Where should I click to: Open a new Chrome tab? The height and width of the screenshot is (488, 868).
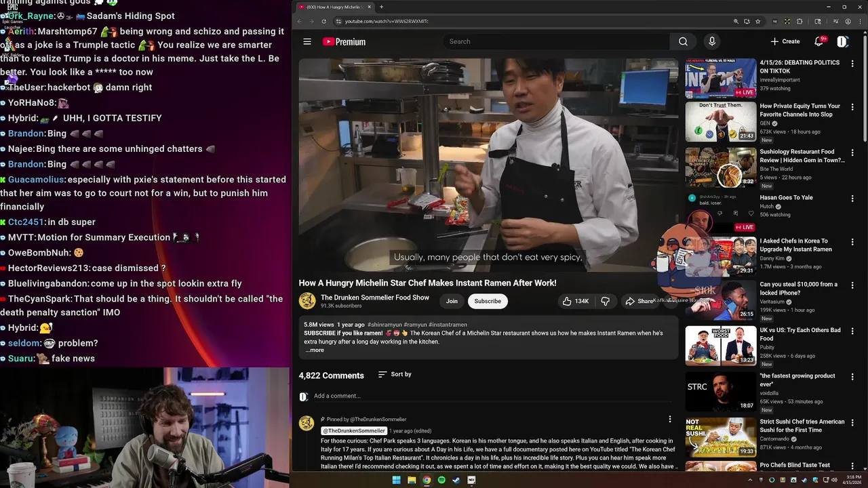point(381,7)
